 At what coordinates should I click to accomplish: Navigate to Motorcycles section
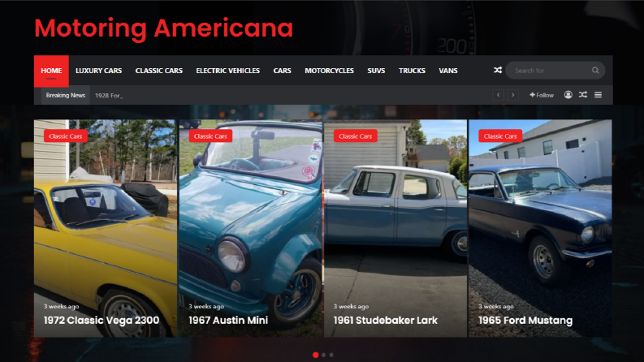[329, 71]
